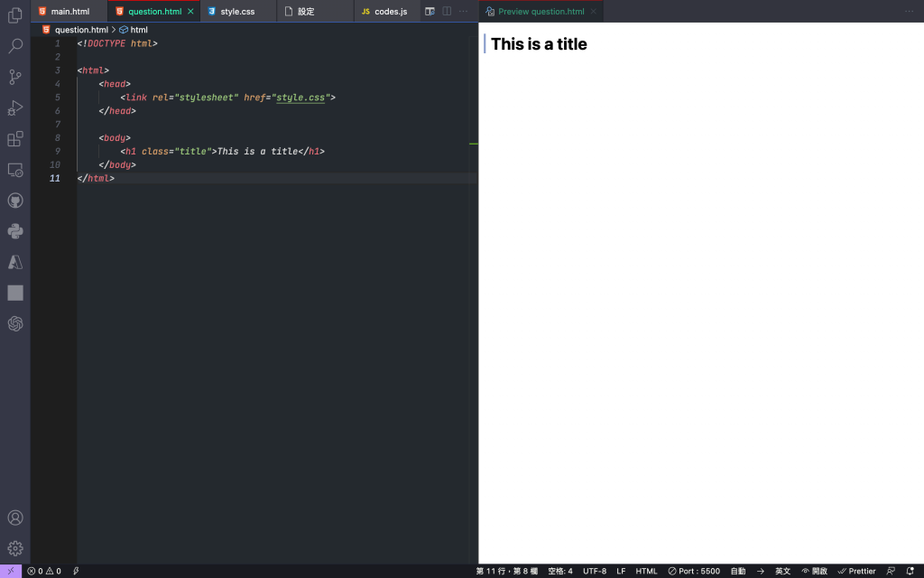The height and width of the screenshot is (578, 924).
Task: Click the closing html tag on line 11
Action: (96, 178)
